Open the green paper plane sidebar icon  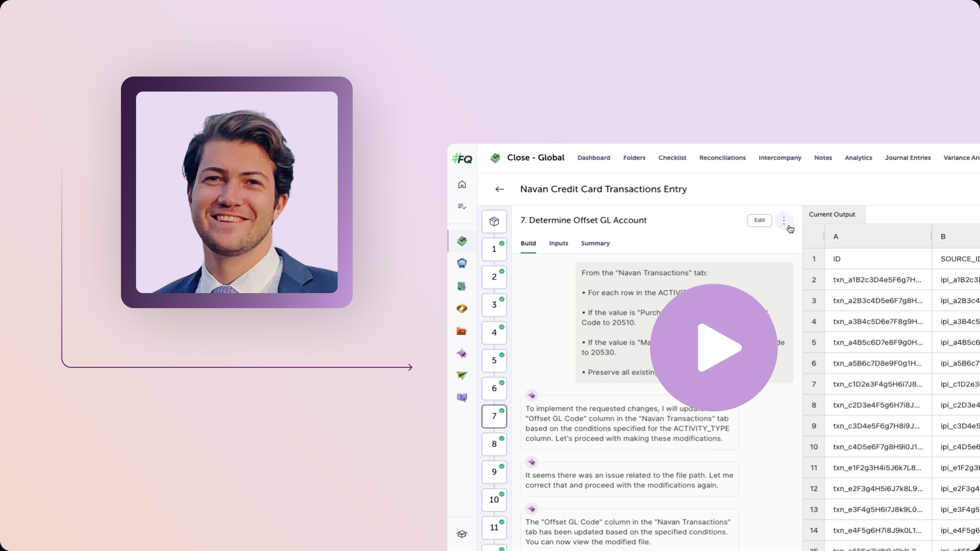click(x=462, y=376)
